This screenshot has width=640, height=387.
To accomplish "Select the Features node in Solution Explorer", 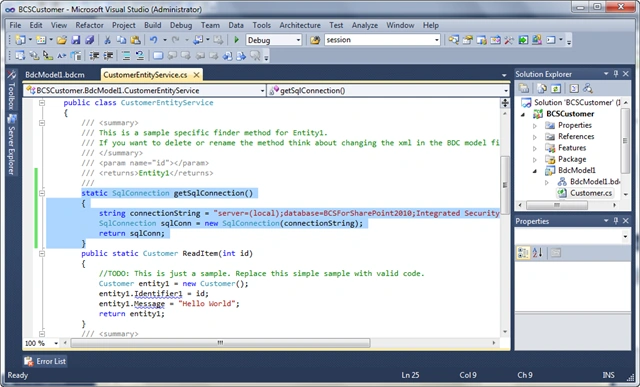I will [x=572, y=148].
